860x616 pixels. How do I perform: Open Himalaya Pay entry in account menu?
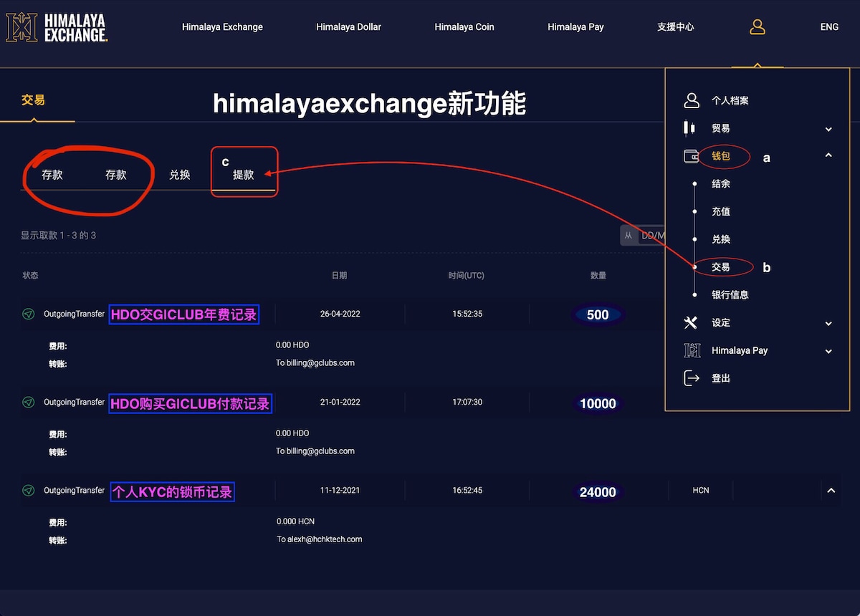(x=740, y=351)
